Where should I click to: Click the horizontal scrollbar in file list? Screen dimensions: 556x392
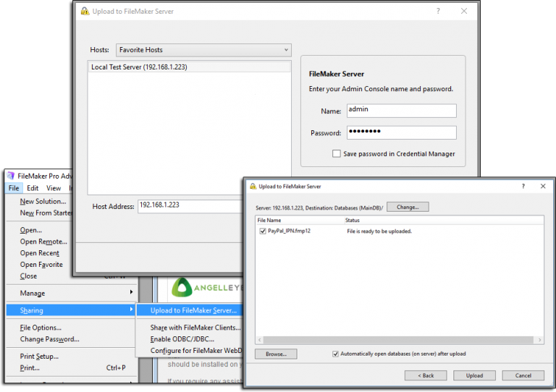[399, 340]
